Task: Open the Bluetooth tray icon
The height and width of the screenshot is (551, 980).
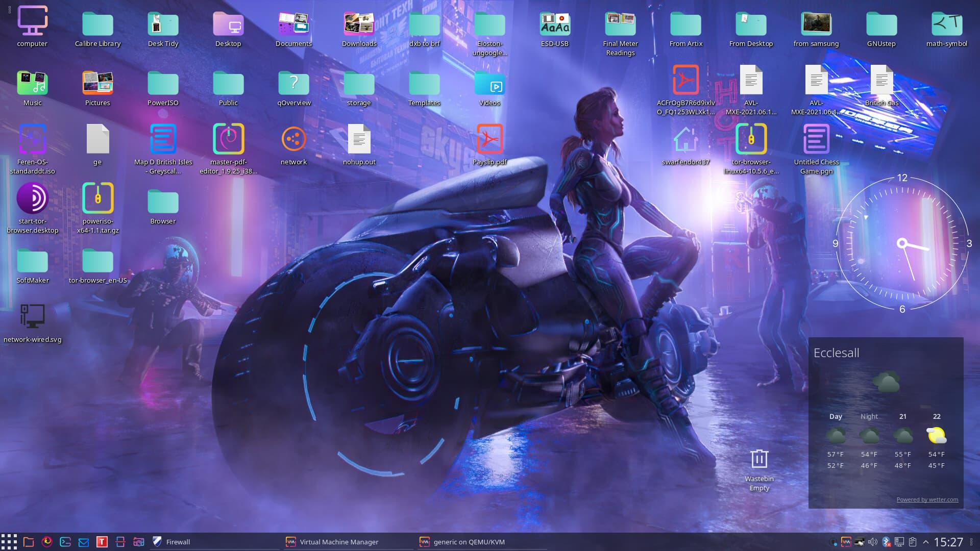Action: pyautogui.click(x=887, y=542)
